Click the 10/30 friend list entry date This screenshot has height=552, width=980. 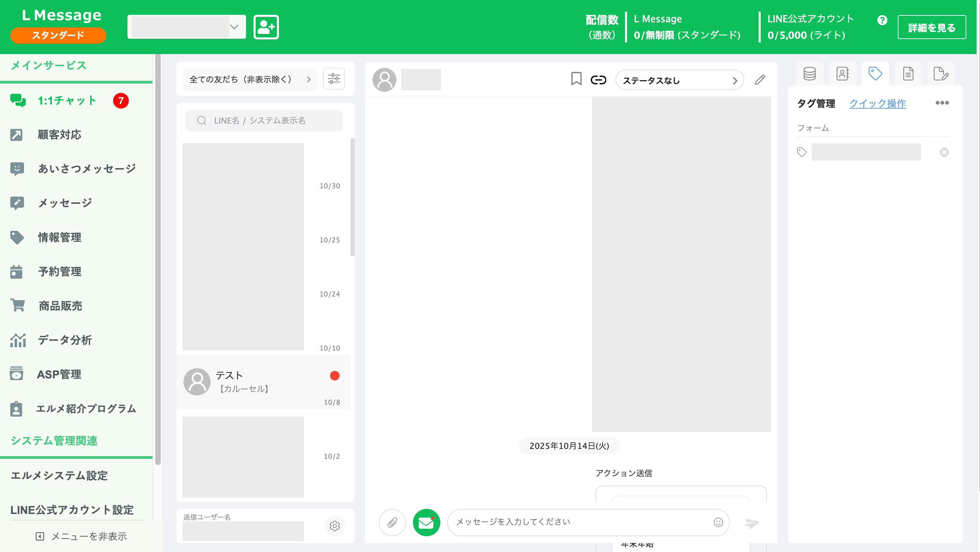(329, 186)
